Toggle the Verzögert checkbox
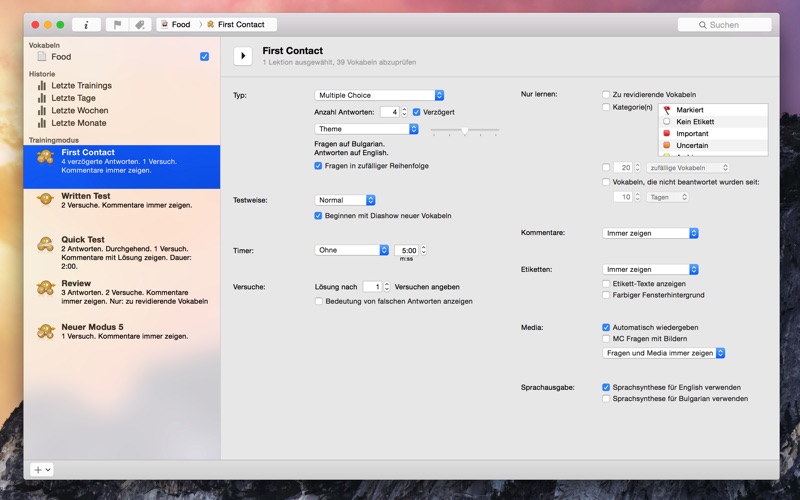 (416, 112)
